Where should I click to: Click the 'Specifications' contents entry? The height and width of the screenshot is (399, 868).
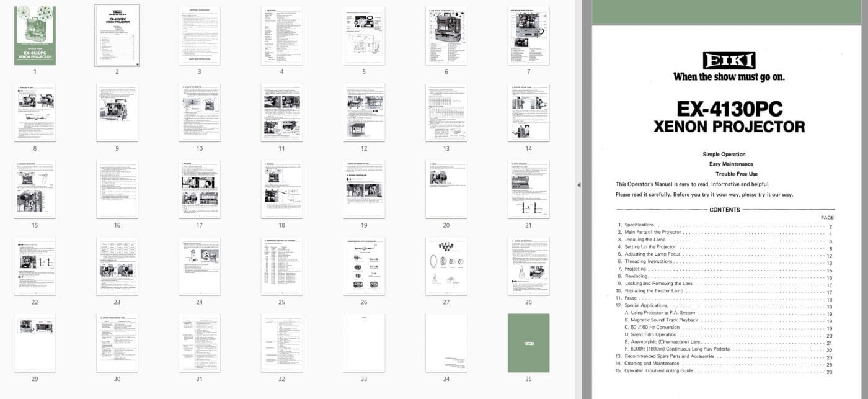639,225
